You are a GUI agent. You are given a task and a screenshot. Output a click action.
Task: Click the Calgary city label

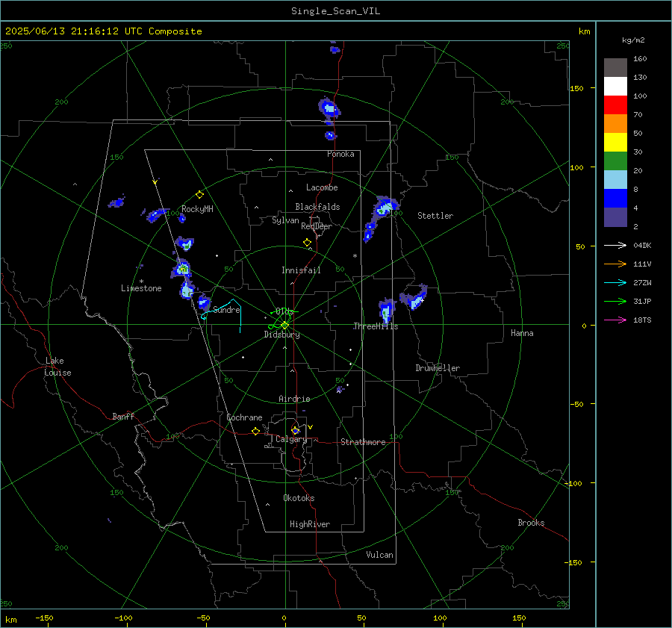[291, 439]
